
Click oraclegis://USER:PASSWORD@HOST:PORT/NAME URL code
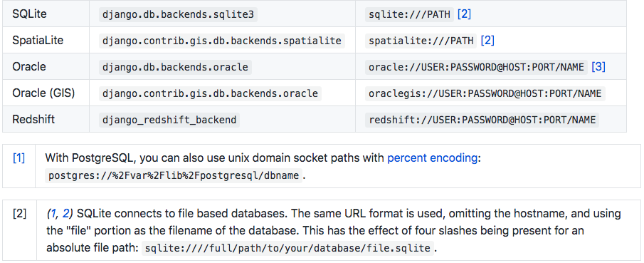tap(485, 93)
